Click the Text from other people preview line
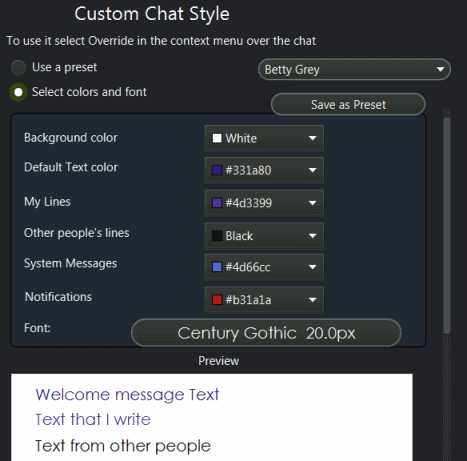Image resolution: width=467 pixels, height=461 pixels. pyautogui.click(x=123, y=446)
